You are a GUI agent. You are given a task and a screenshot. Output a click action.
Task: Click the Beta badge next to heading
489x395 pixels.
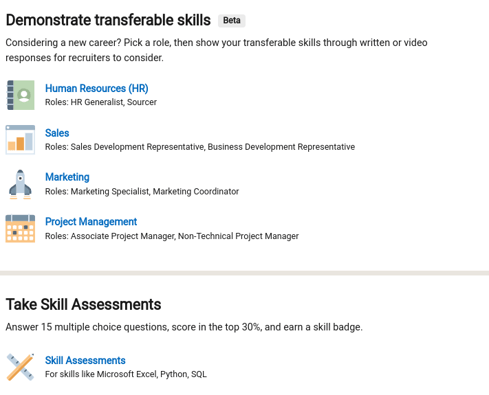click(x=232, y=21)
